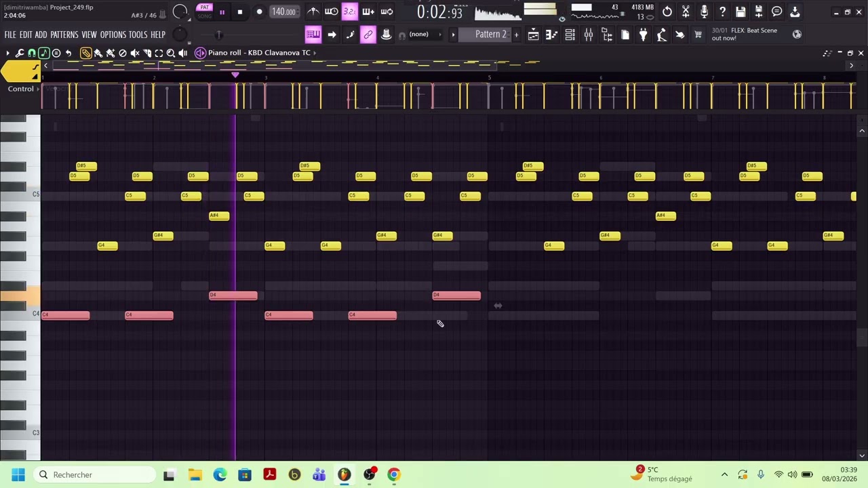The image size is (868, 488).
Task: Open the piano roll menu arrow
Action: click(x=7, y=53)
